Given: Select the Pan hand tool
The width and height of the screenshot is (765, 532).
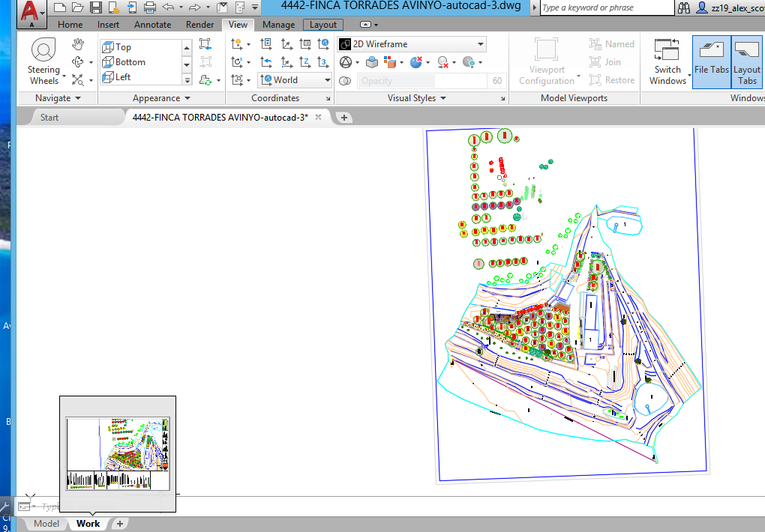Looking at the screenshot, I should 78,46.
